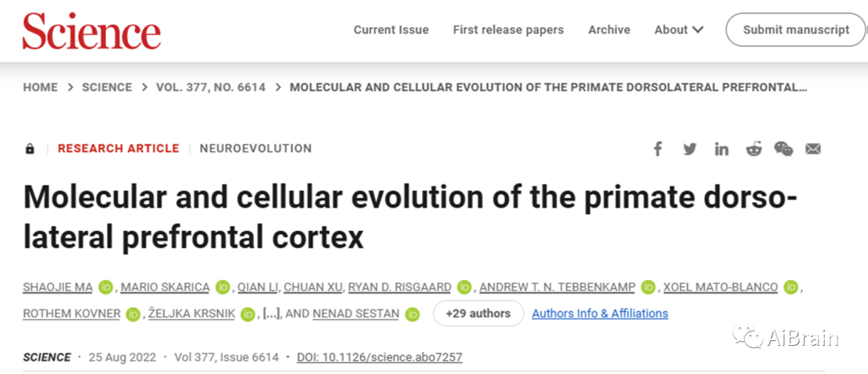Viewport: 868px width, 374px height.
Task: Share article on Facebook icon
Action: (x=657, y=149)
